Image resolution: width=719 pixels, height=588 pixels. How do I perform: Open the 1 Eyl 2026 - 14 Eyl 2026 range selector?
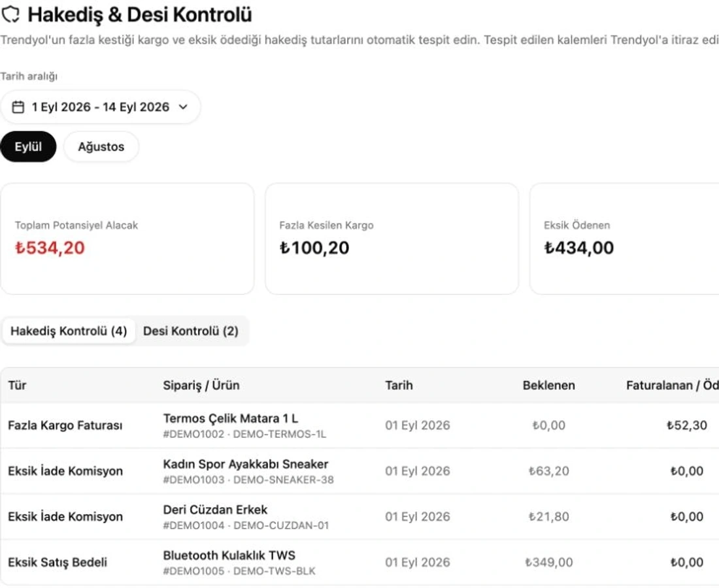(x=100, y=106)
